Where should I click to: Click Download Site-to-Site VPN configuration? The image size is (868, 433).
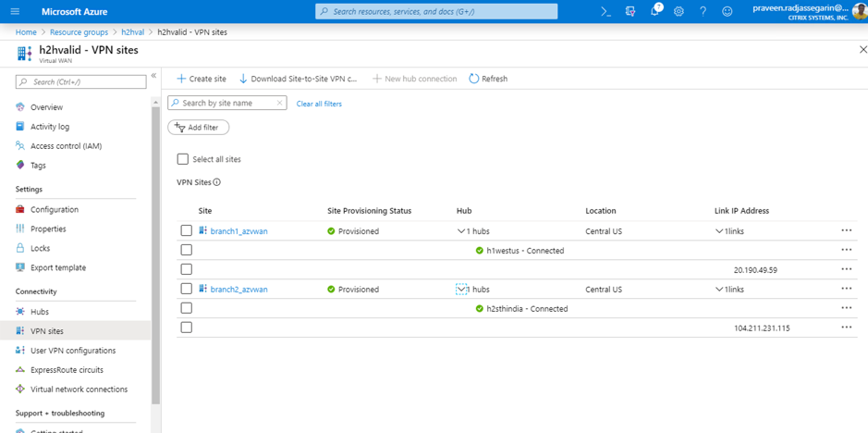299,79
